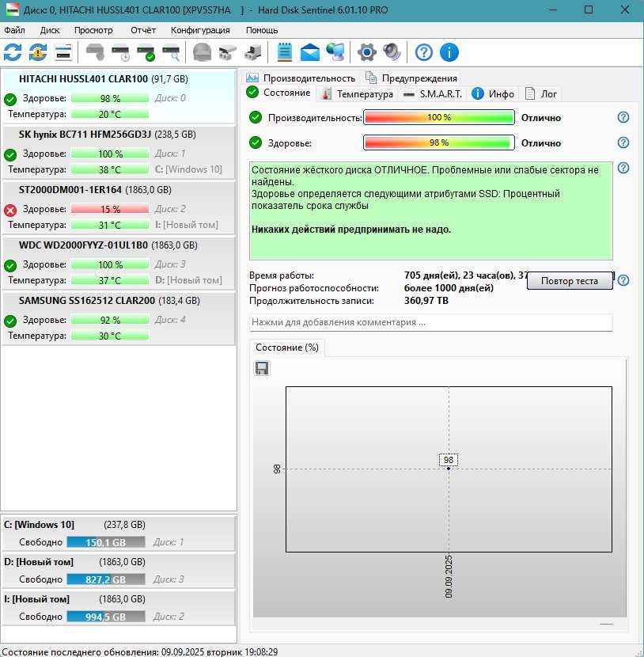This screenshot has height=657, width=644.
Task: Select the D: [Новый том] volume entry
Action: [119, 571]
